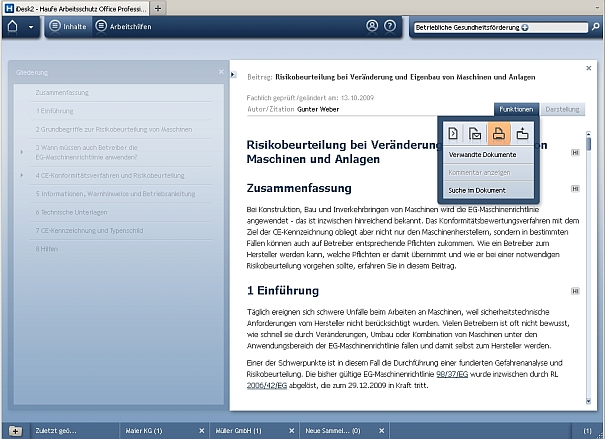Close the Neue Sammel... (0) tab
605x439 pixels.
(382, 431)
